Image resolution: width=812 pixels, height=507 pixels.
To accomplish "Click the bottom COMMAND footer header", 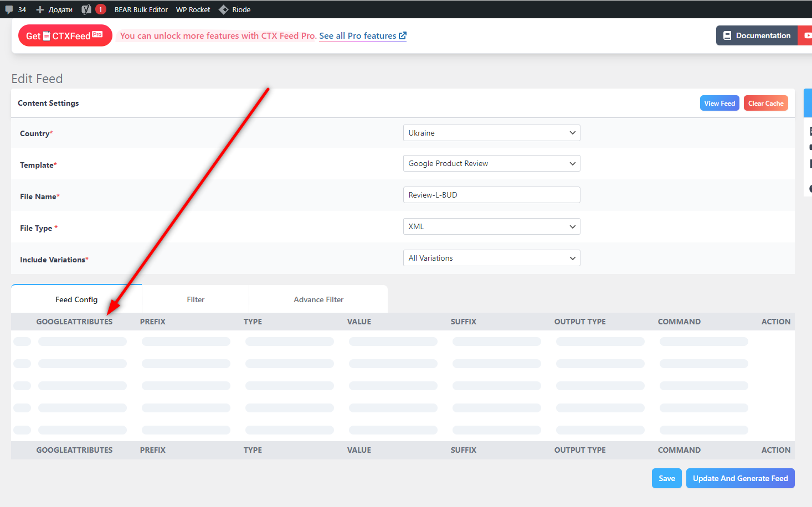I will point(679,450).
